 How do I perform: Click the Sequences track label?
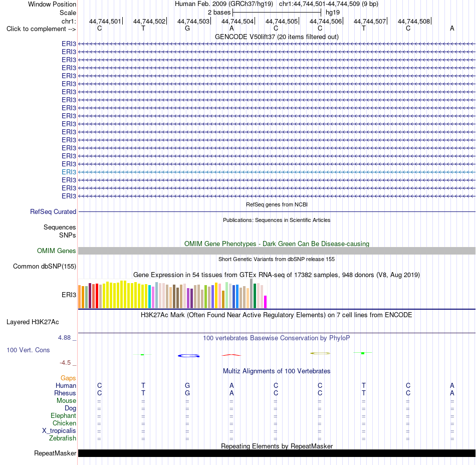pos(60,227)
